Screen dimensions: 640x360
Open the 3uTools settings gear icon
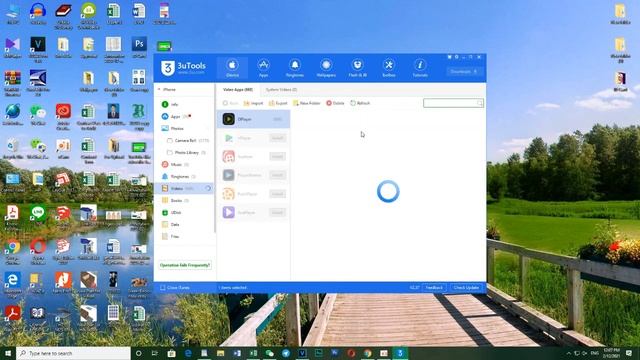click(457, 57)
